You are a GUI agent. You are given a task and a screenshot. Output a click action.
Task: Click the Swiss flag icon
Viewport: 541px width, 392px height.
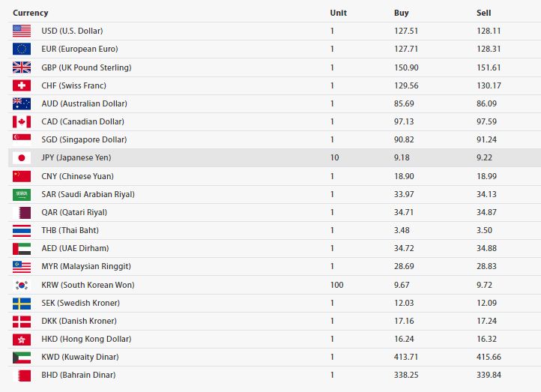[x=22, y=85]
